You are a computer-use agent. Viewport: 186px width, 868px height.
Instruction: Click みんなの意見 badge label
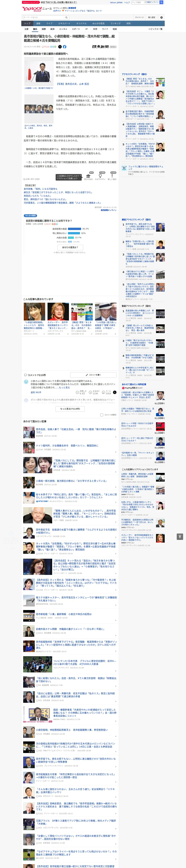tap(30, 216)
